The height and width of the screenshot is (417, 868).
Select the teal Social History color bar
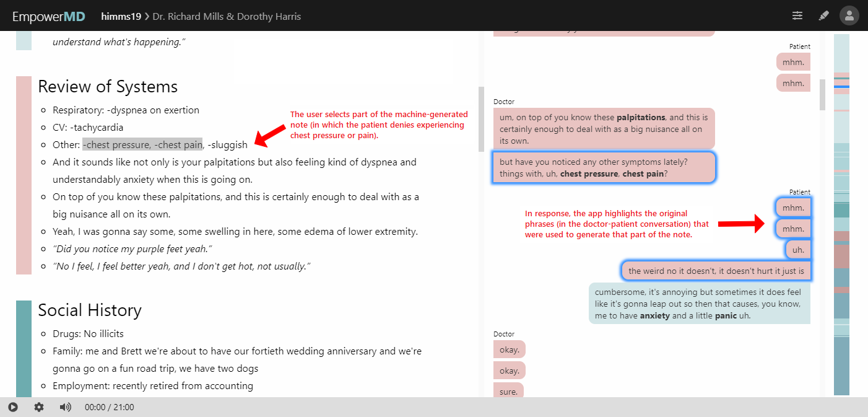pos(24,348)
